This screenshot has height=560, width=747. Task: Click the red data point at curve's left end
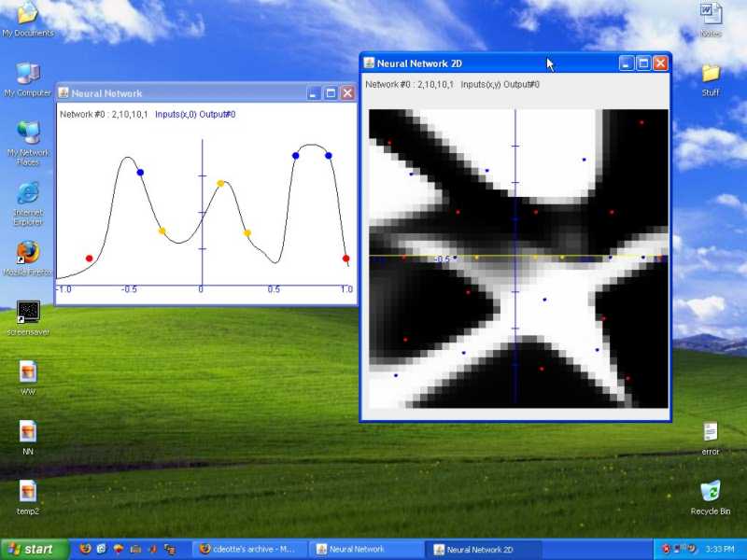coord(89,259)
